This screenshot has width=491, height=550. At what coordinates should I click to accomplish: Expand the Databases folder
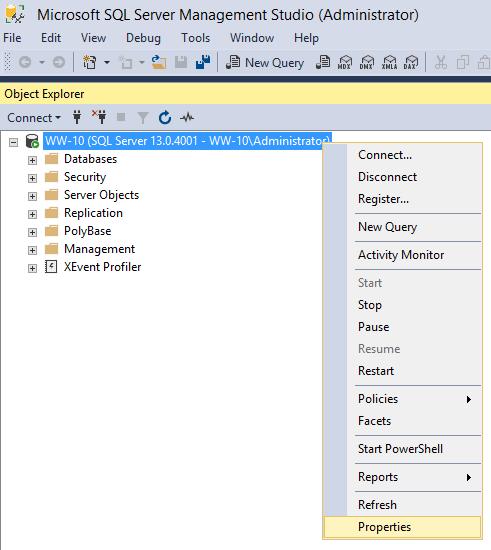(x=32, y=160)
